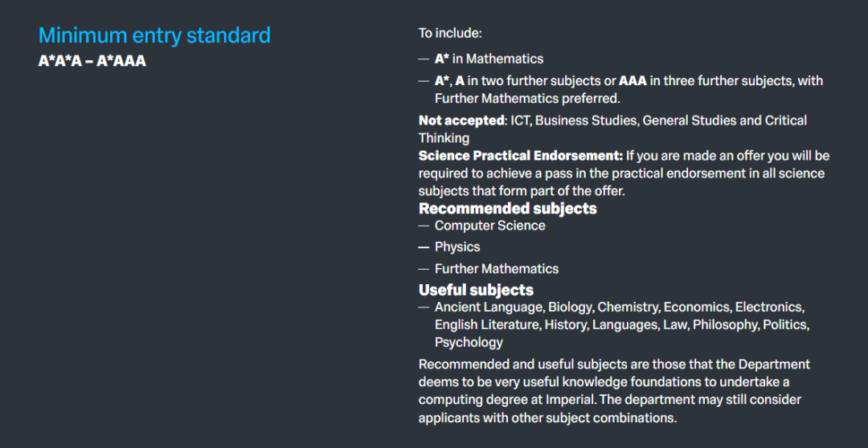Click the 'Recommended subjects' heading
Viewport: 868px width, 448px height.
[508, 209]
